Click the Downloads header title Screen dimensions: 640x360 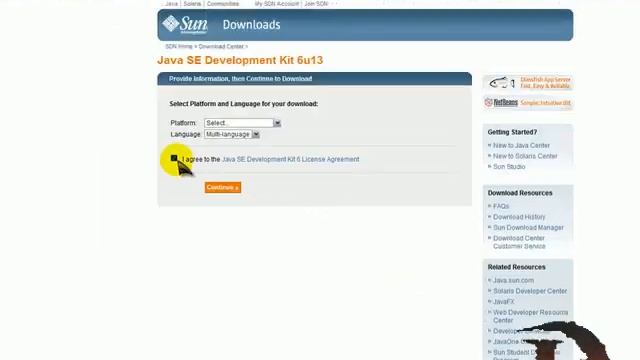[251, 25]
